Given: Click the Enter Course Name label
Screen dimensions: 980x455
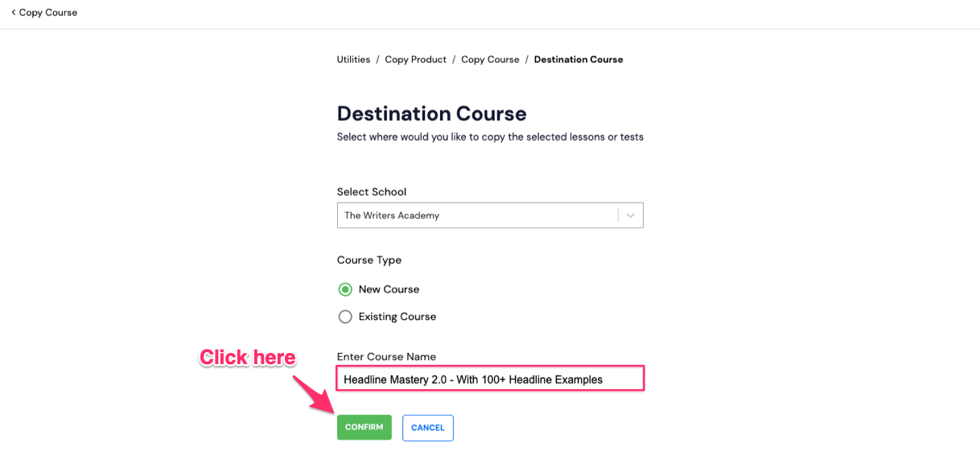Looking at the screenshot, I should pos(386,357).
